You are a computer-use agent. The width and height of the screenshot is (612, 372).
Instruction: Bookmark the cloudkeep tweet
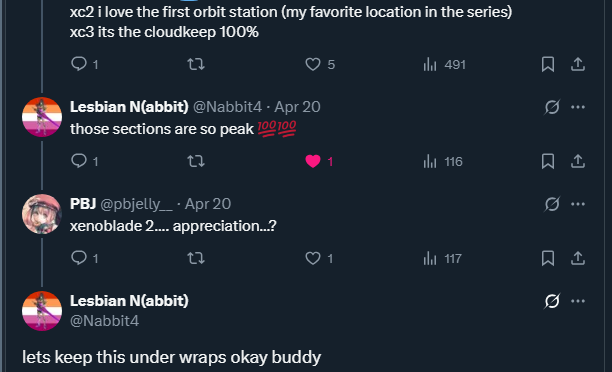click(548, 64)
